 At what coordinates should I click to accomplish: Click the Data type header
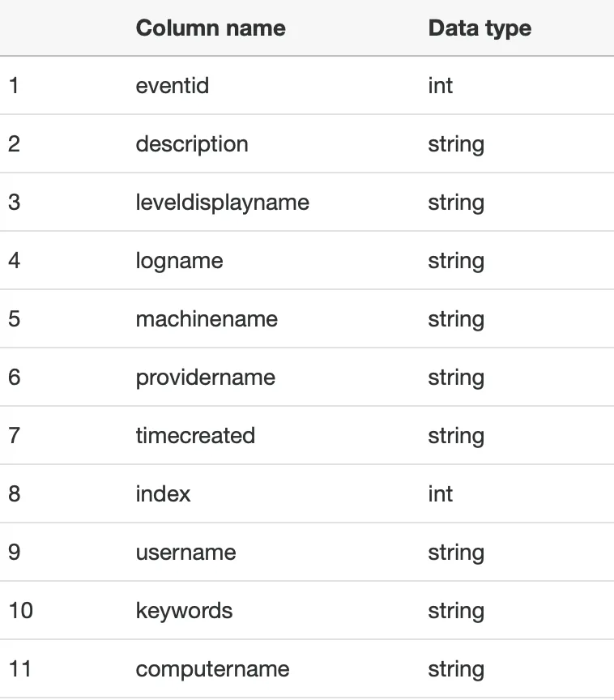click(480, 29)
